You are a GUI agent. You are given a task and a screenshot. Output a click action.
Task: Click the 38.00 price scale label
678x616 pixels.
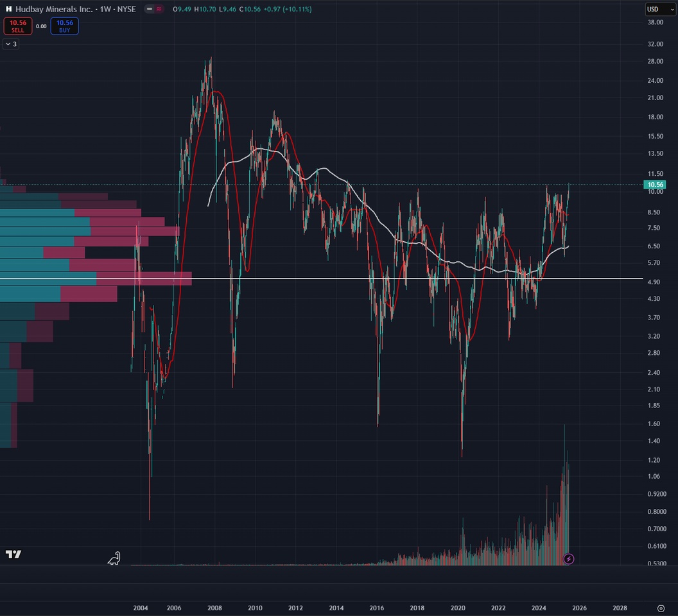655,22
